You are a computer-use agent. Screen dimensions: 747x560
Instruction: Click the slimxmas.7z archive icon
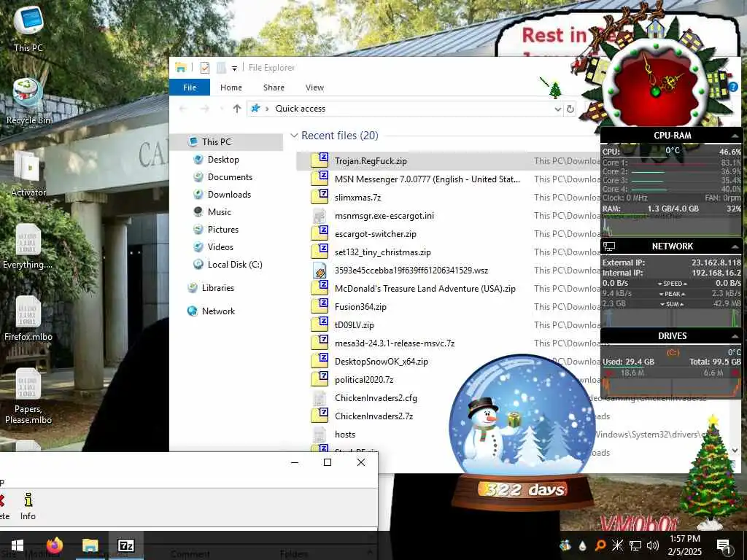(x=320, y=195)
